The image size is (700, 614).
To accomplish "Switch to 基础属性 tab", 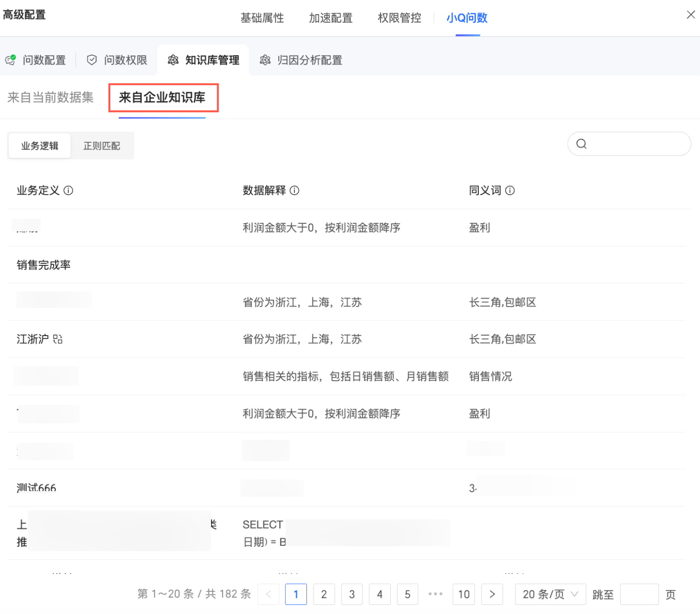I will 262,18.
